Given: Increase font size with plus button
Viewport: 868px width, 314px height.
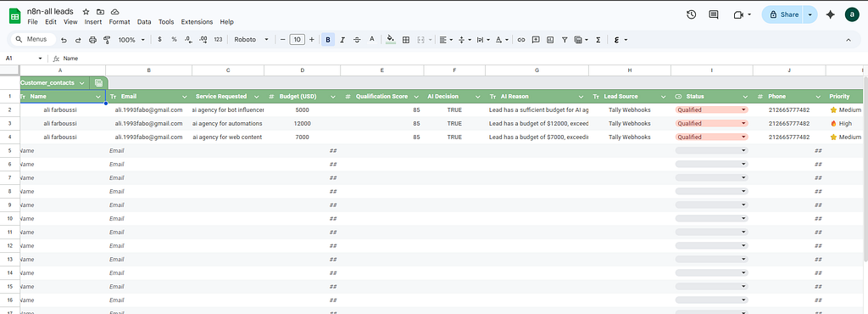Looking at the screenshot, I should [312, 40].
